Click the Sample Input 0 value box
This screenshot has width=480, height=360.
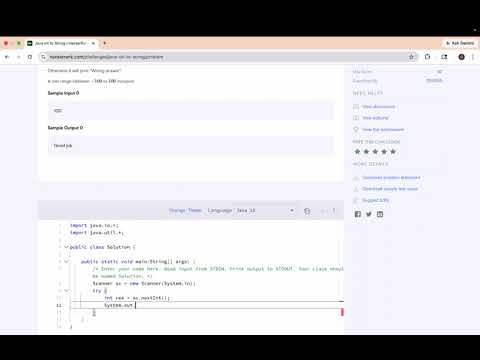click(190, 110)
